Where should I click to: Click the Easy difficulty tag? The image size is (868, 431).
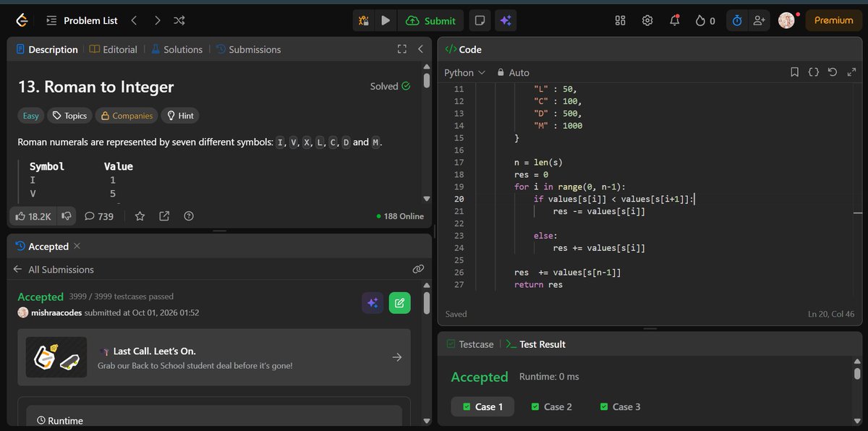(31, 116)
